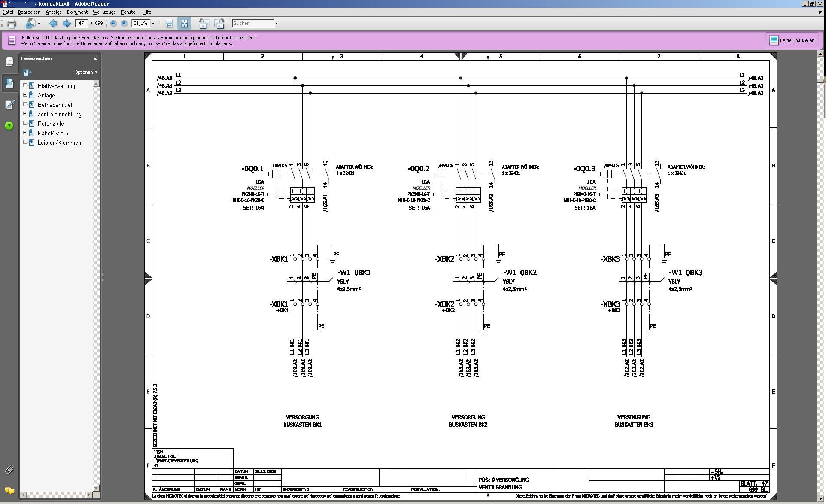Expand the Potenziale bookmark

[25, 123]
